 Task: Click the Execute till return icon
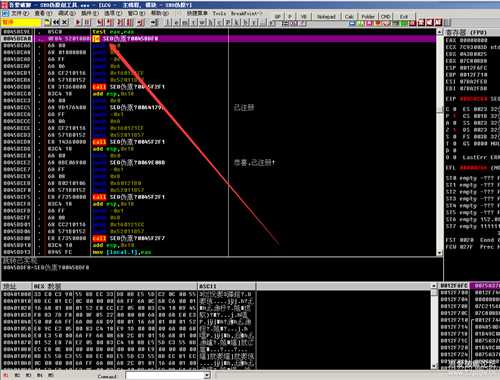[x=141, y=22]
